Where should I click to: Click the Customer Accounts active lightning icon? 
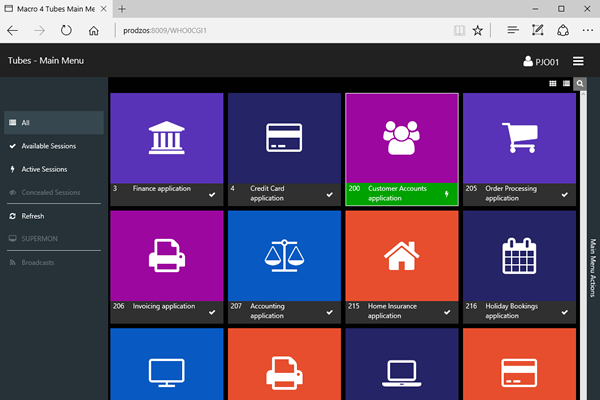coord(447,194)
